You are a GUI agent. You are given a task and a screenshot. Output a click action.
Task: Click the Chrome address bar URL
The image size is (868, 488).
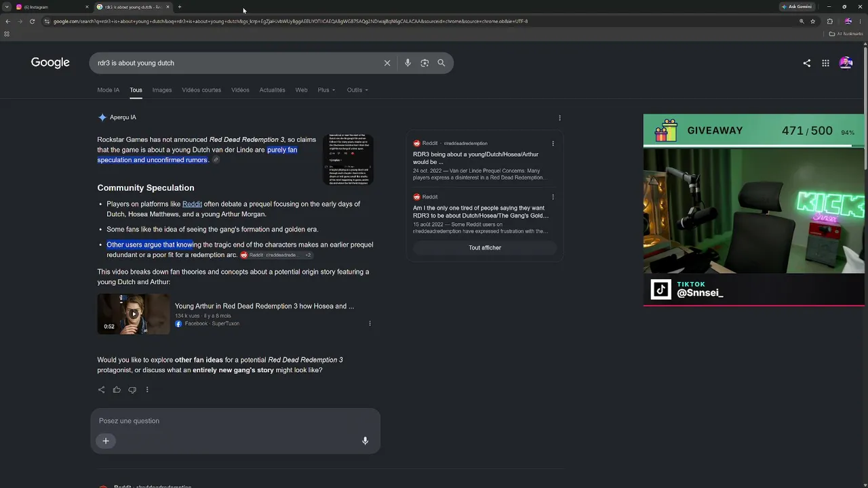[290, 21]
